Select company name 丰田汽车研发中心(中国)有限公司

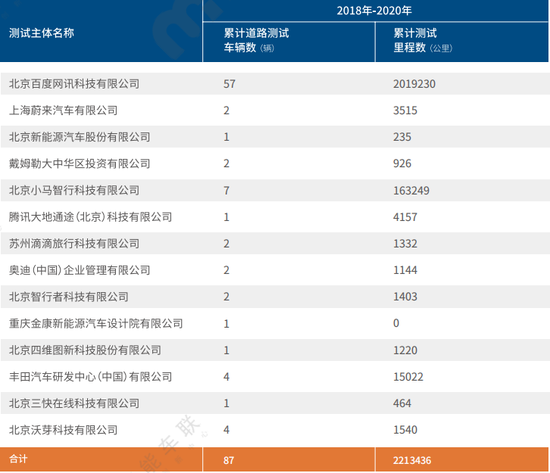click(x=90, y=377)
